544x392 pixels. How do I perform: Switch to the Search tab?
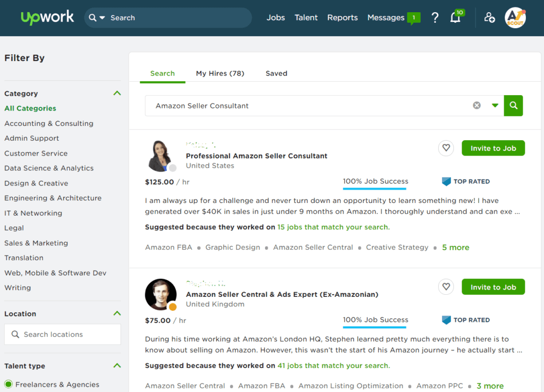tap(163, 73)
